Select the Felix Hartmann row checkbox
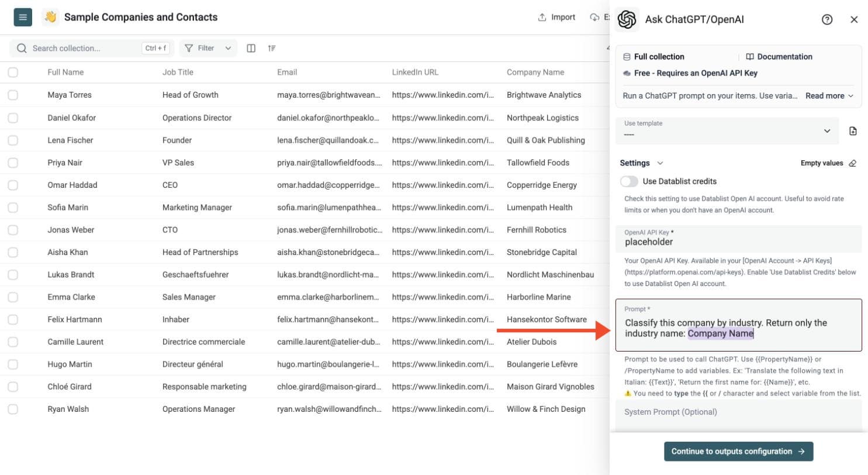Screen dimensions: 868x475 pyautogui.click(x=13, y=319)
